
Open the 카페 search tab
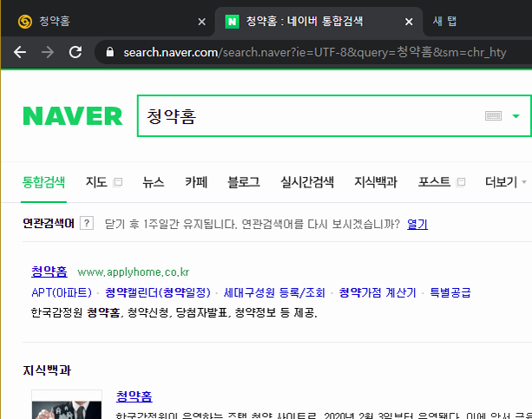pyautogui.click(x=196, y=182)
